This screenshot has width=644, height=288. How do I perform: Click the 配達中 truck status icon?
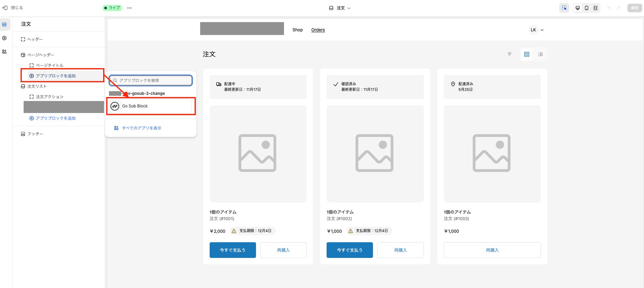pos(219,84)
